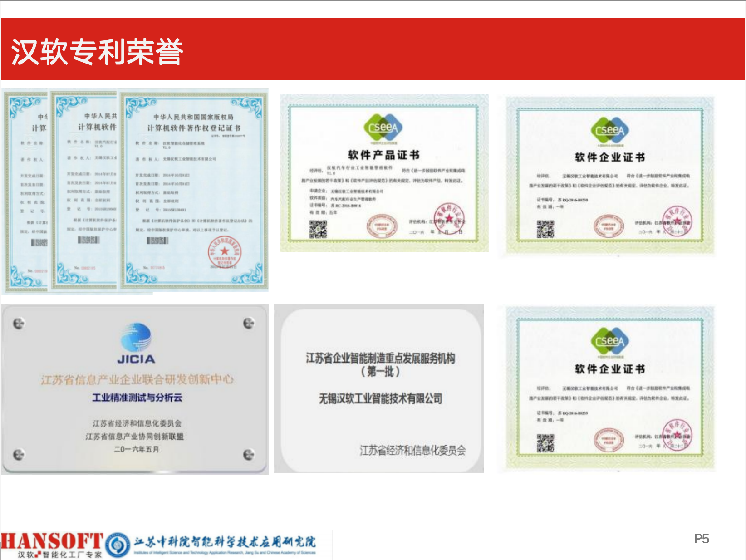Viewport: 746px width, 560px height.
Task: Click the gold text 江苏省信息产业企业联合研发创新中心
Action: pos(137,379)
